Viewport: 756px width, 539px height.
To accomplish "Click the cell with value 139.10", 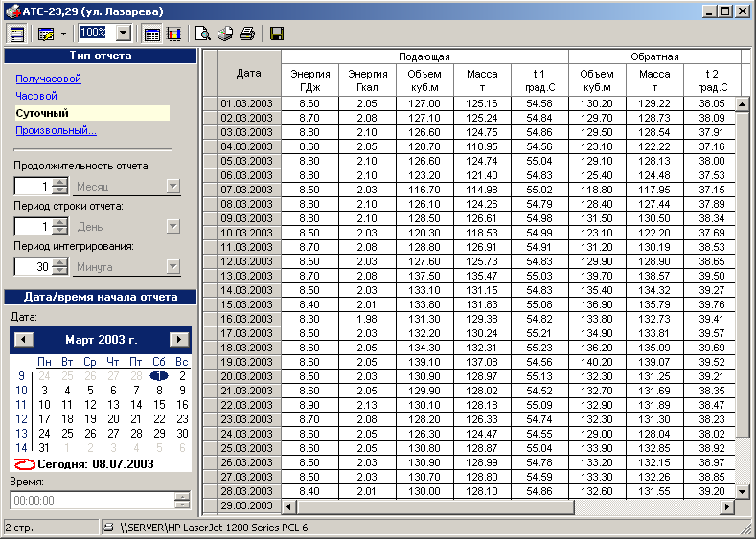I will [x=424, y=362].
